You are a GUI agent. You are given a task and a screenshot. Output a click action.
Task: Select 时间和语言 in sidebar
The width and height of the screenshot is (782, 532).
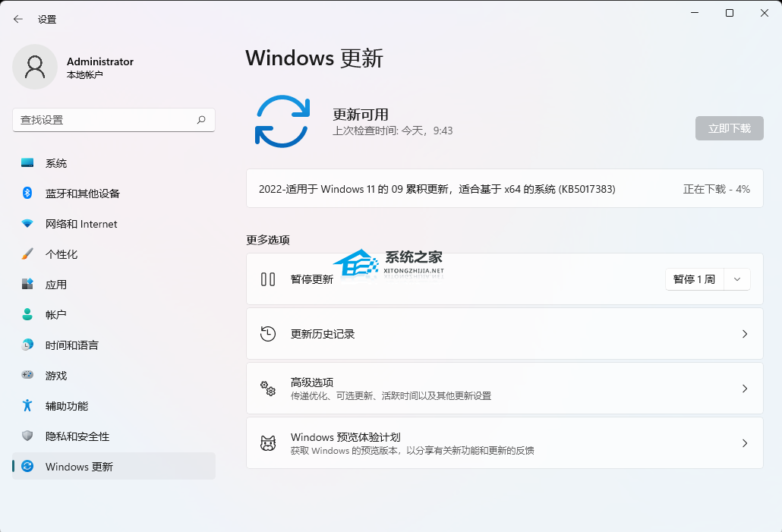pyautogui.click(x=72, y=345)
